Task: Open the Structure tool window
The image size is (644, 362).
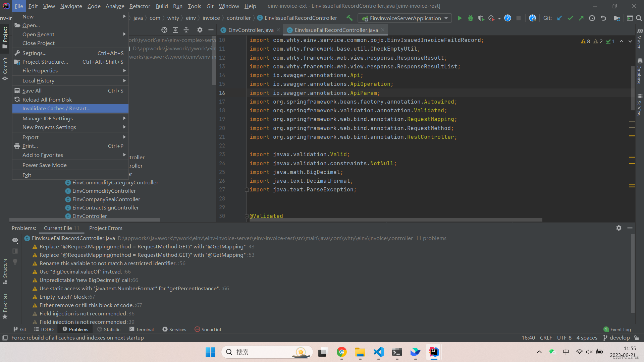Action: (x=5, y=271)
